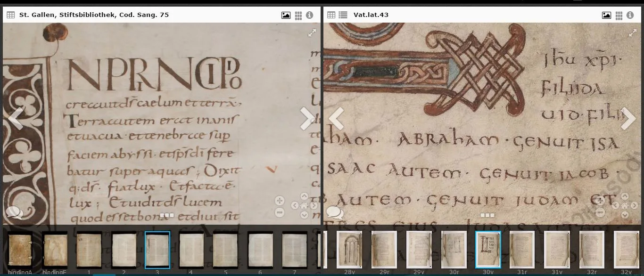Zoom out on the Cod. Sang. 75 image
The width and height of the screenshot is (644, 276).
coord(280,212)
